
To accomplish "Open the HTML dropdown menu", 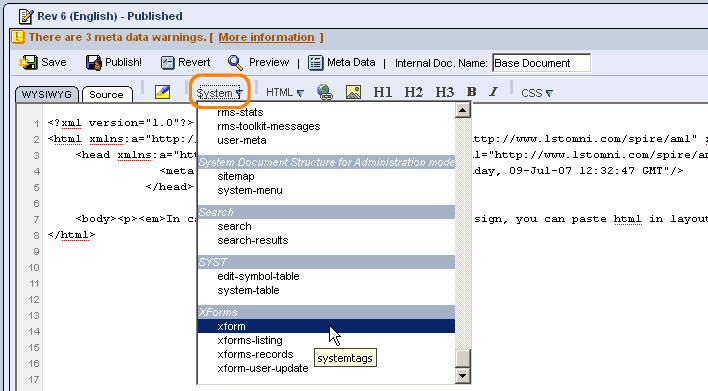I will pyautogui.click(x=284, y=92).
